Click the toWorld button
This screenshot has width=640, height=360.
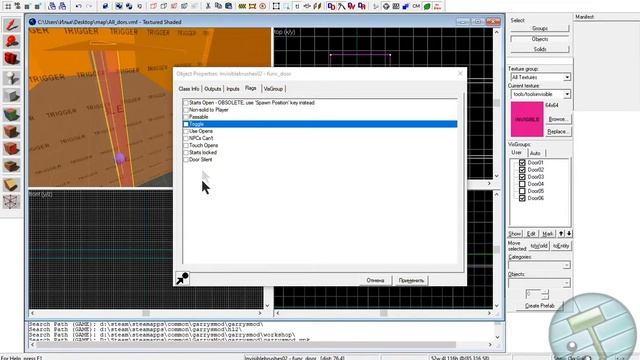[539, 246]
